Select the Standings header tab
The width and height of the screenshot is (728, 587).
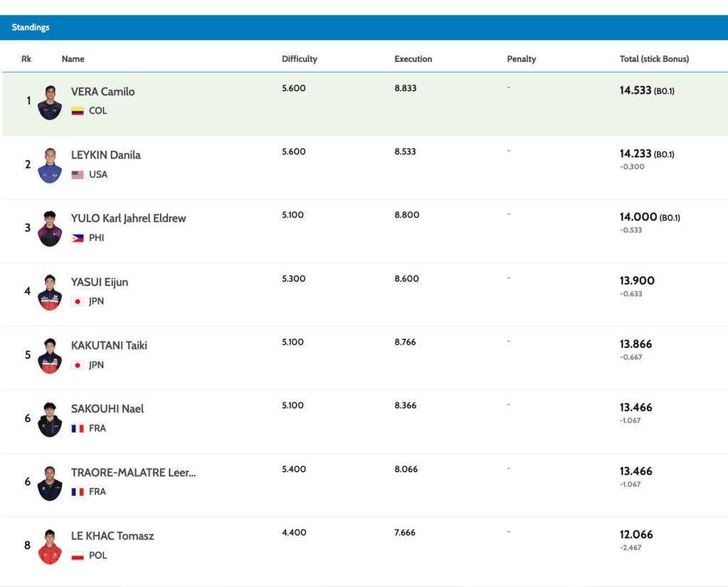pyautogui.click(x=31, y=28)
